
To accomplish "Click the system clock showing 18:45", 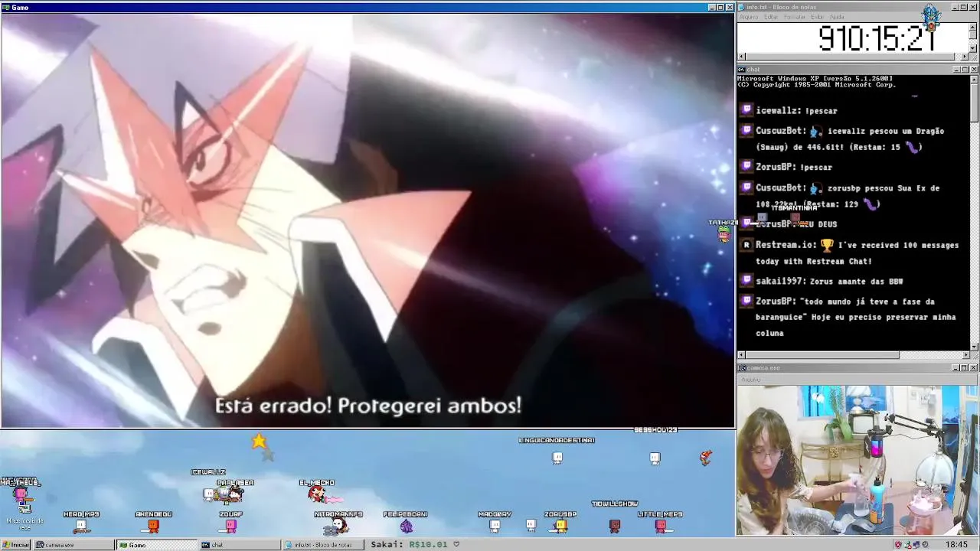I will pyautogui.click(x=956, y=545).
